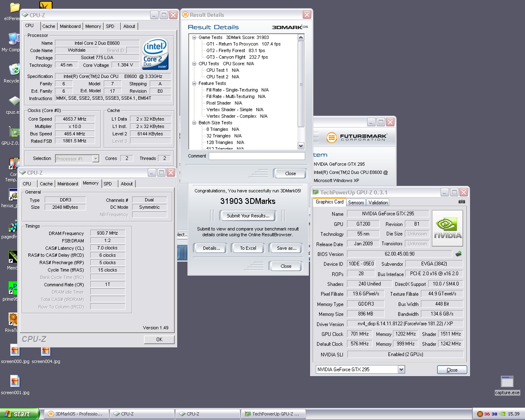Viewport: 525px width, 420px height.
Task: Open screen004.jpg file icon
Action: point(46,351)
